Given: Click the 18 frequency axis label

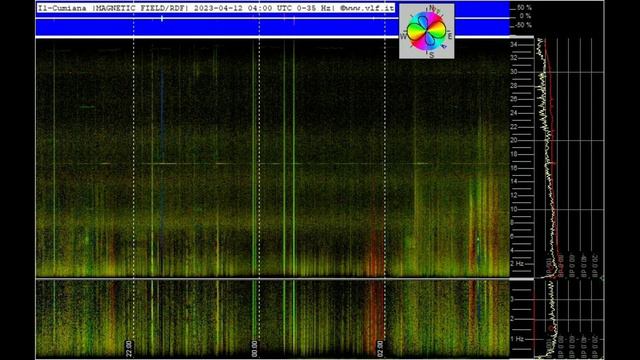Looking at the screenshot, I should 513,154.
